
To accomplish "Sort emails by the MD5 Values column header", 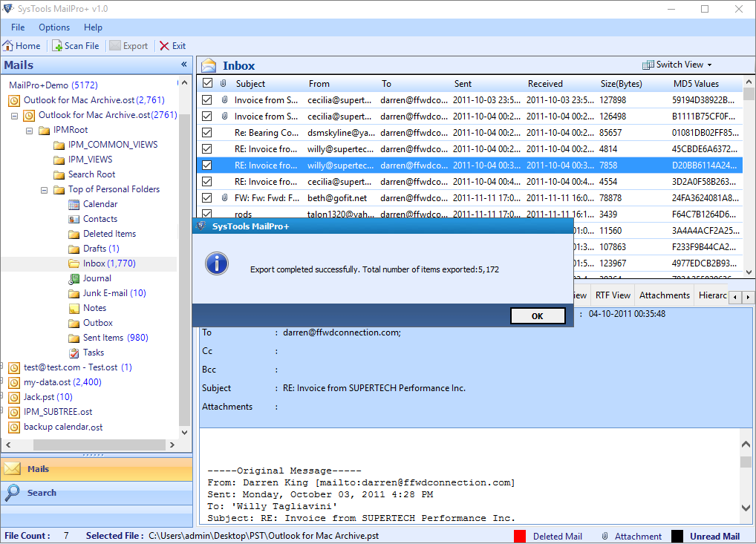I will tap(696, 84).
